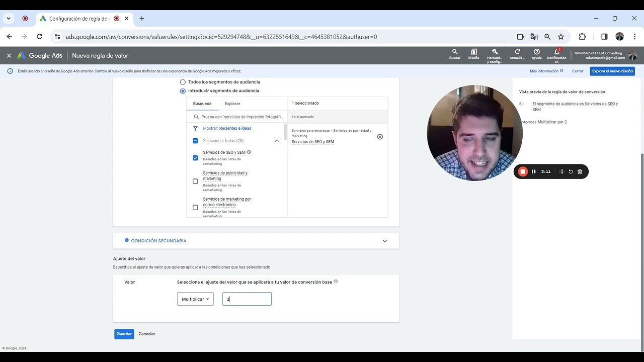This screenshot has height=362, width=644.
Task: Switch to the Explorar tab
Action: pyautogui.click(x=232, y=104)
